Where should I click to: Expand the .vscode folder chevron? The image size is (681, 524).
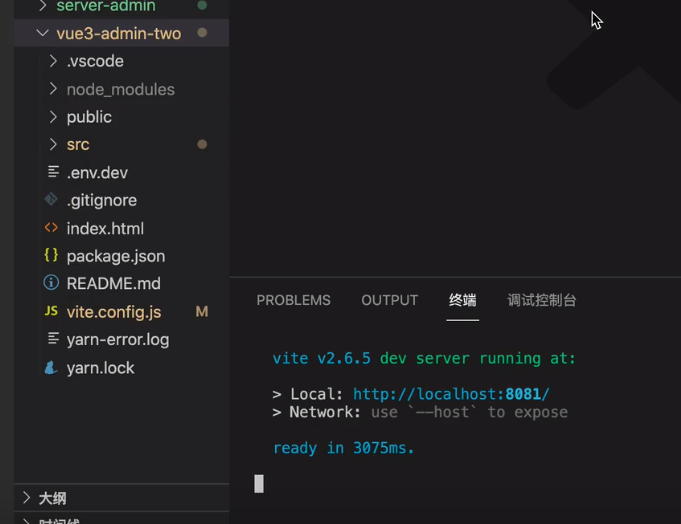click(x=53, y=61)
